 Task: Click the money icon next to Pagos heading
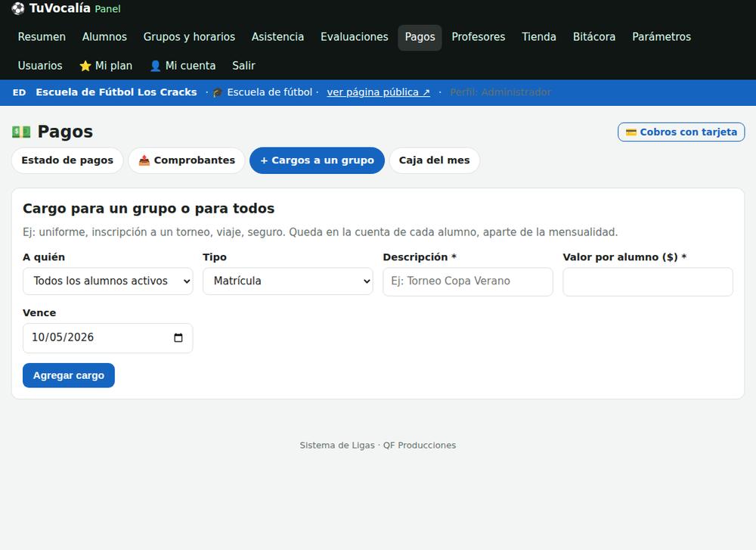(21, 132)
